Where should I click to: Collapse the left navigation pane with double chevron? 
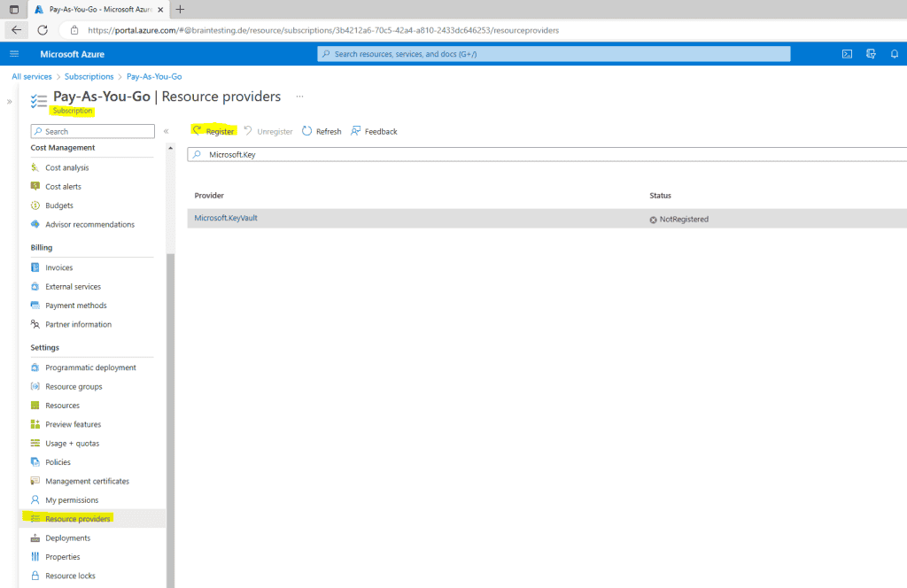pyautogui.click(x=166, y=130)
